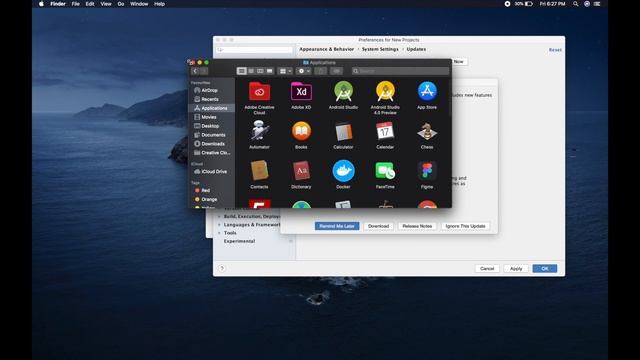
Task: Open the View menu
Action: (x=106, y=4)
